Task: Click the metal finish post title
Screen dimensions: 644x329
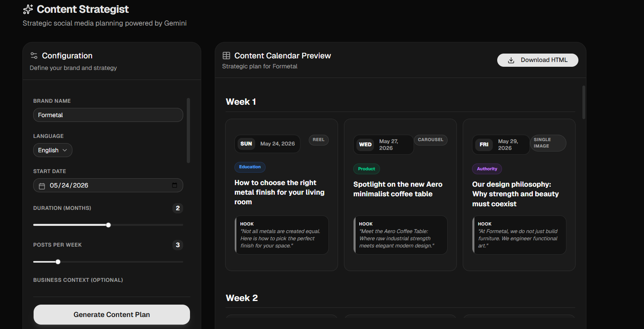Action: point(280,192)
